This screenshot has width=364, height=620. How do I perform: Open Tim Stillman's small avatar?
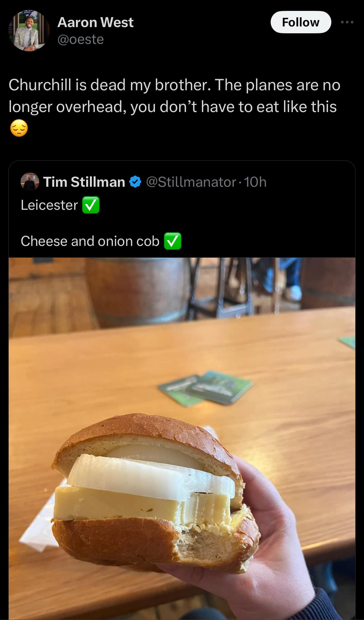click(x=30, y=182)
